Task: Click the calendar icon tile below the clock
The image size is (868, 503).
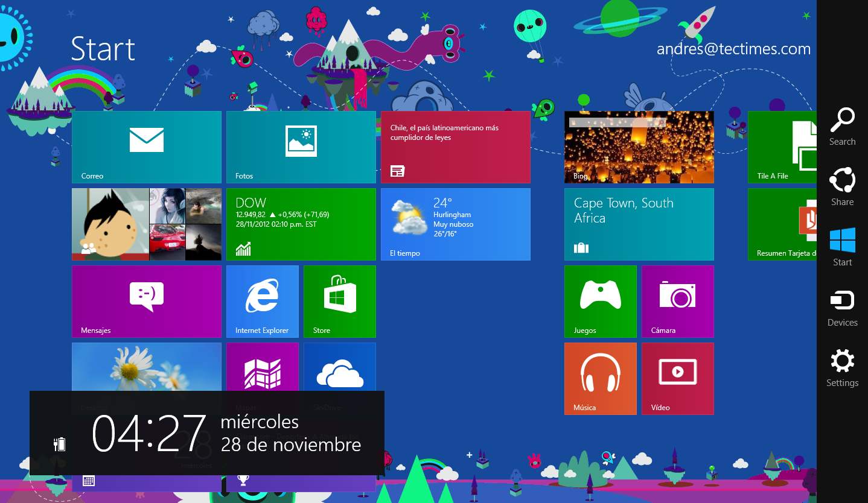Action: [x=89, y=481]
